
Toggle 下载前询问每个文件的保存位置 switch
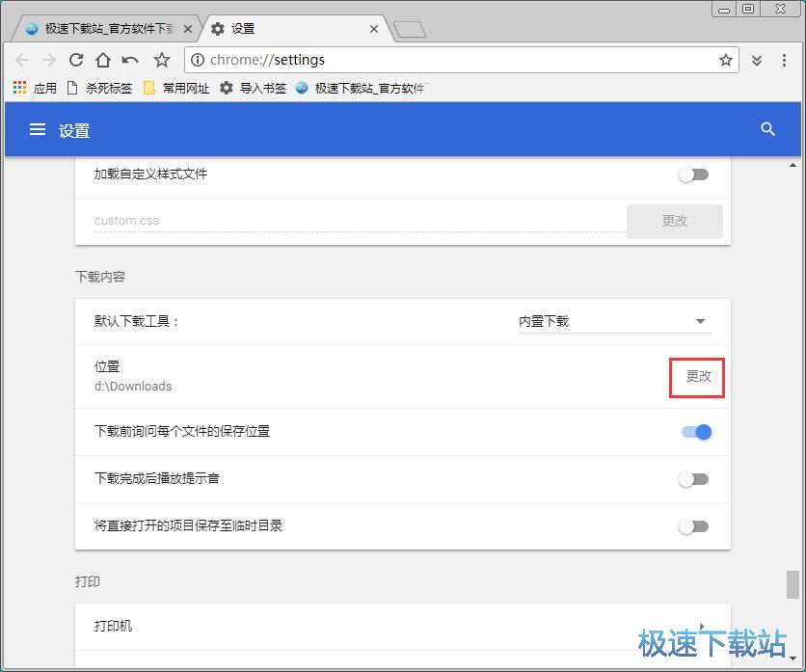pos(696,432)
